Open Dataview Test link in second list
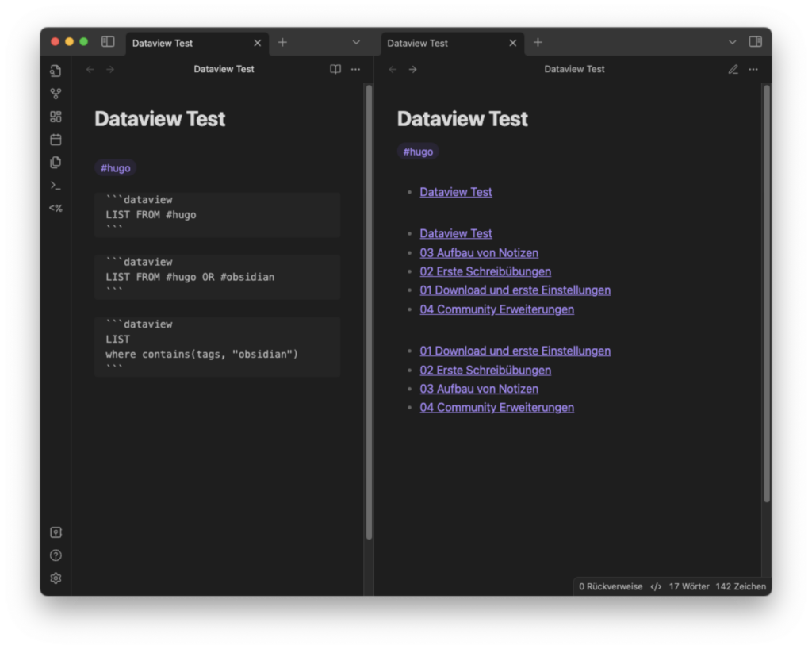The width and height of the screenshot is (812, 649). click(x=456, y=233)
